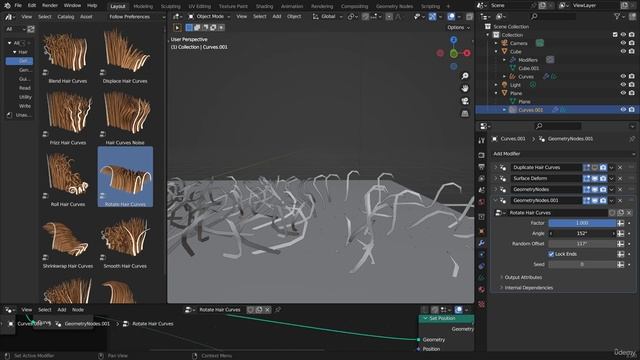Viewport: 640px width, 360px height.
Task: Open the Render menu
Action: [x=50, y=6]
